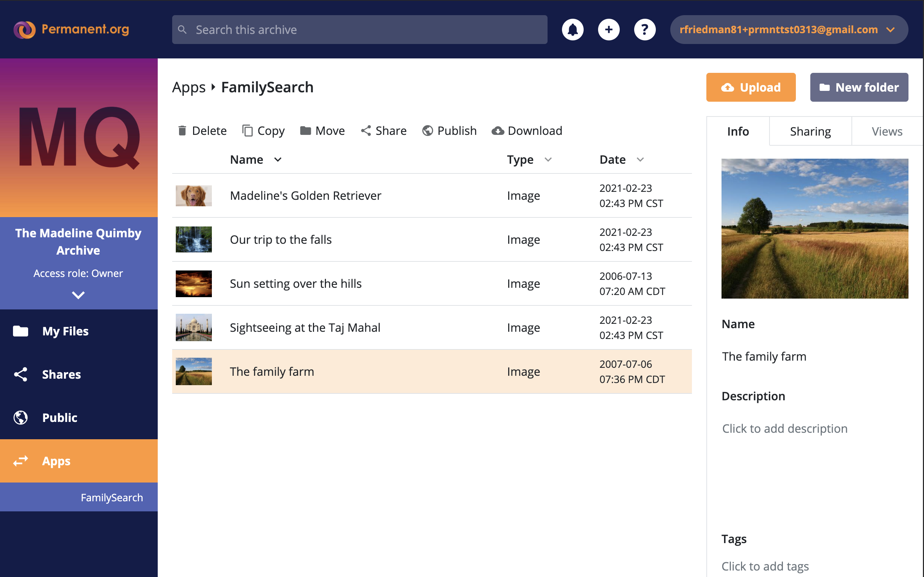924x577 pixels.
Task: Click the Permanent.org logo
Action: pos(71,29)
